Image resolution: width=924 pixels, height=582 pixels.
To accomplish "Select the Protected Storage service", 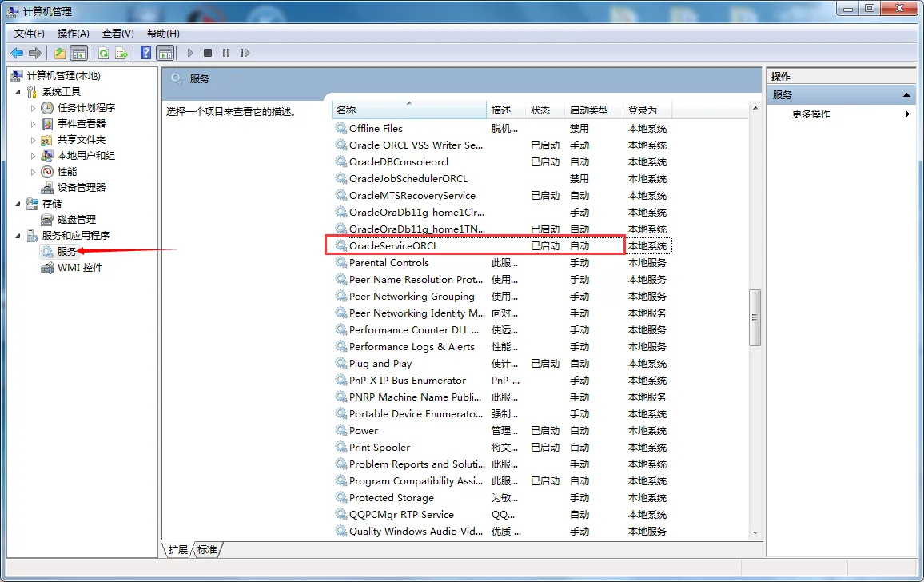I will click(392, 498).
